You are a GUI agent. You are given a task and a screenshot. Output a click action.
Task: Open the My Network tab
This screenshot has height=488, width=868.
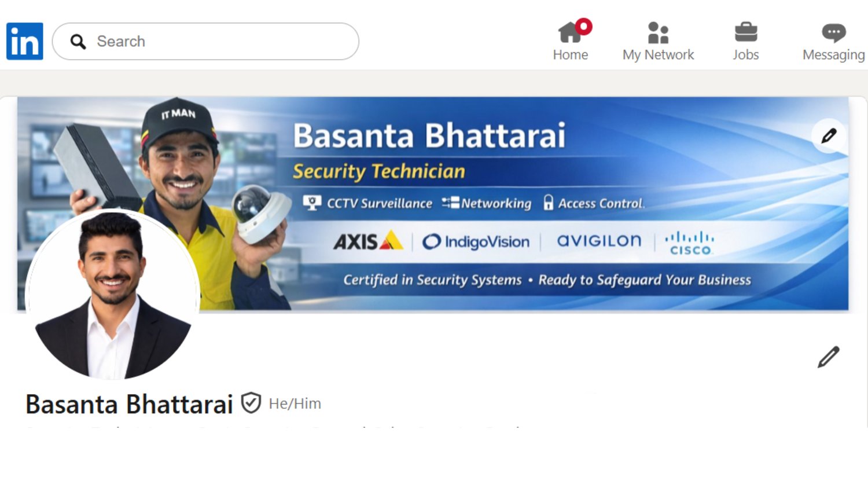[x=658, y=41]
